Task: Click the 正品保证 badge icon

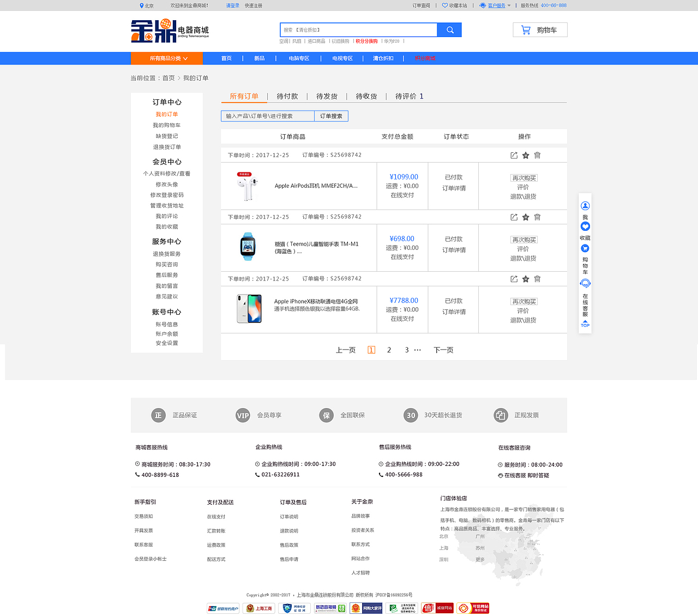Action: [158, 415]
